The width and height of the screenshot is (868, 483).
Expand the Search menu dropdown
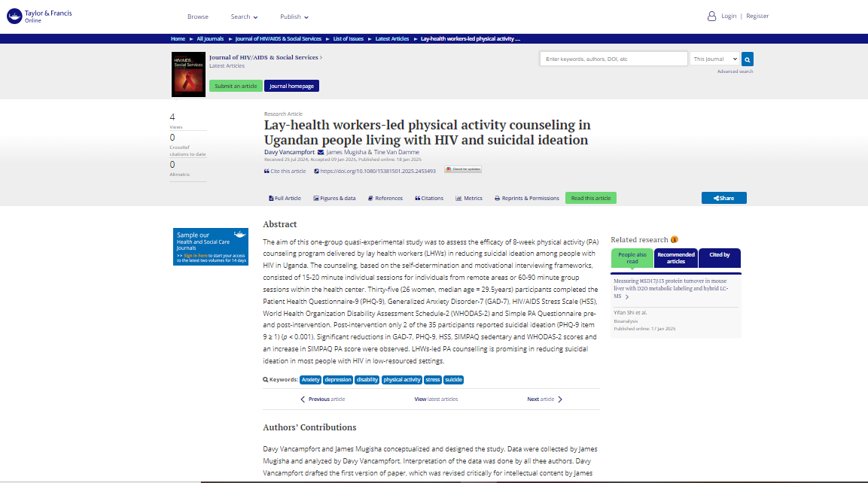pyautogui.click(x=244, y=17)
